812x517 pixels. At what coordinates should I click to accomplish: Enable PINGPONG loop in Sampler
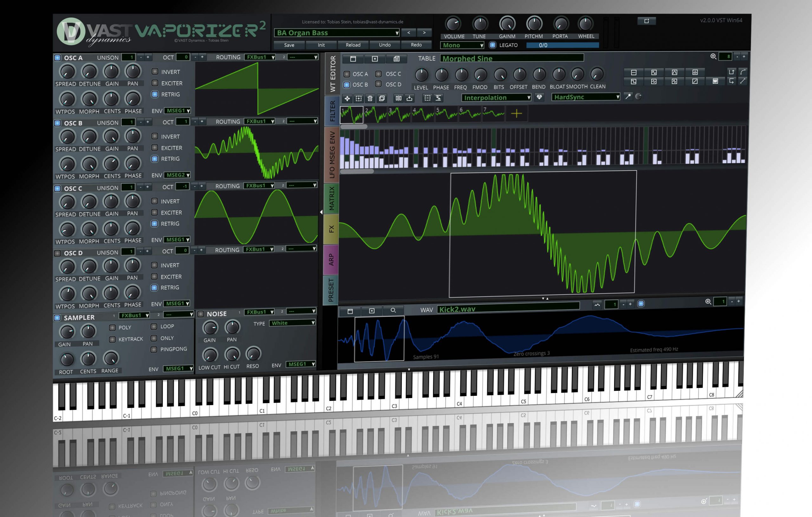point(154,349)
